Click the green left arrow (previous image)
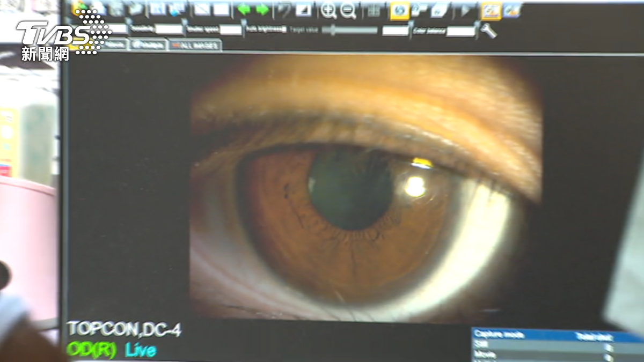Screen dimensions: 644x362 point(244,10)
